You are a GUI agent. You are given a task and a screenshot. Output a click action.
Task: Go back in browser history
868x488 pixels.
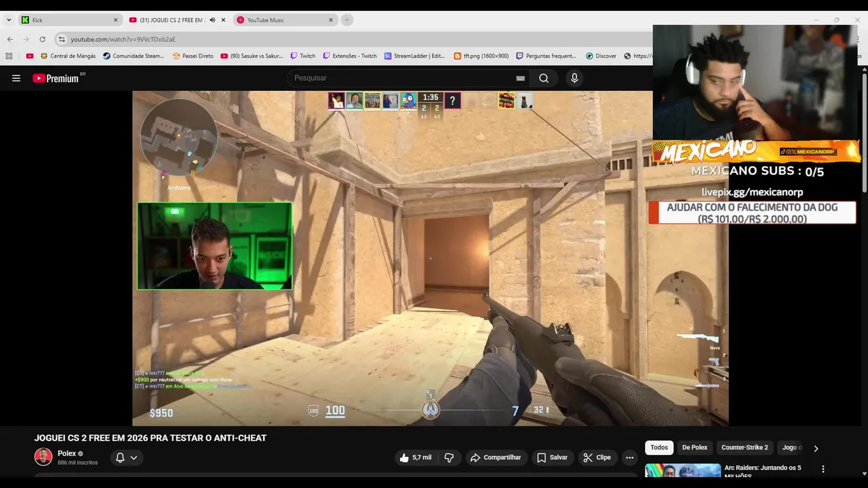pos(9,39)
